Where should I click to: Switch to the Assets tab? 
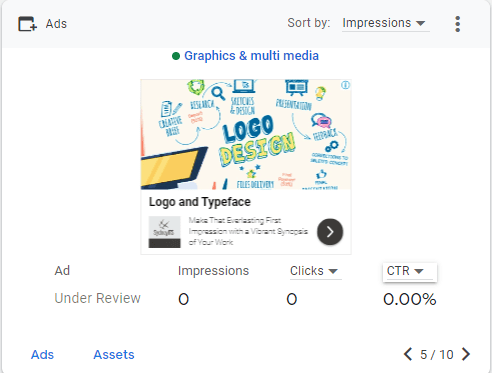(x=114, y=355)
